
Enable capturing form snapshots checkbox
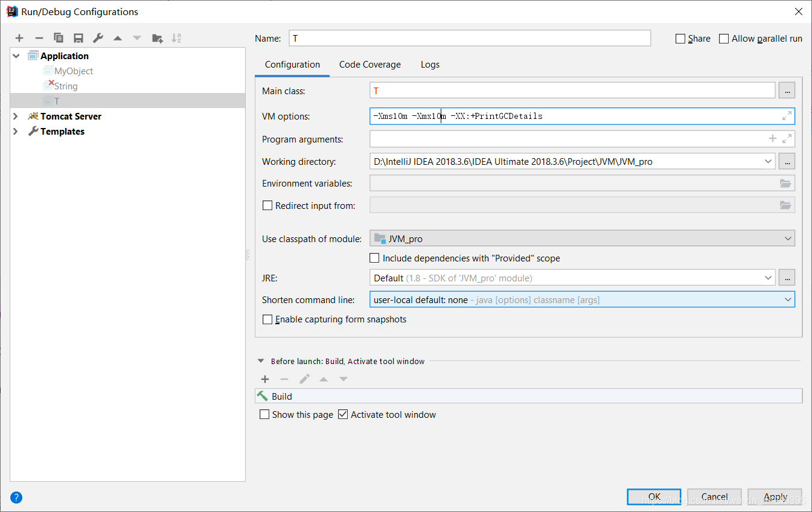pos(267,319)
